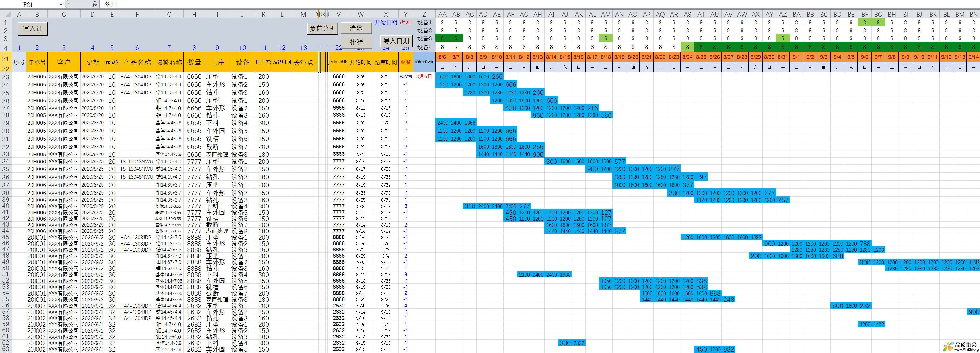980x353 pixels.
Task: Select row header 45
Action: click(6, 238)
